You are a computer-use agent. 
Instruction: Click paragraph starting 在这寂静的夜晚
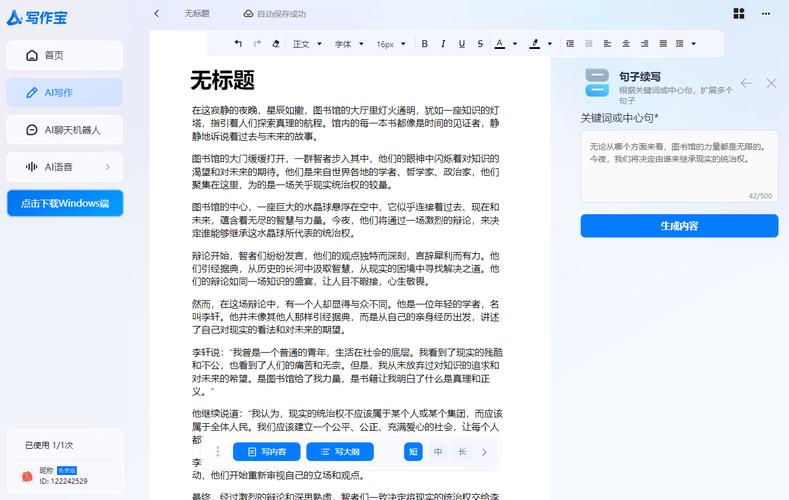(345, 123)
